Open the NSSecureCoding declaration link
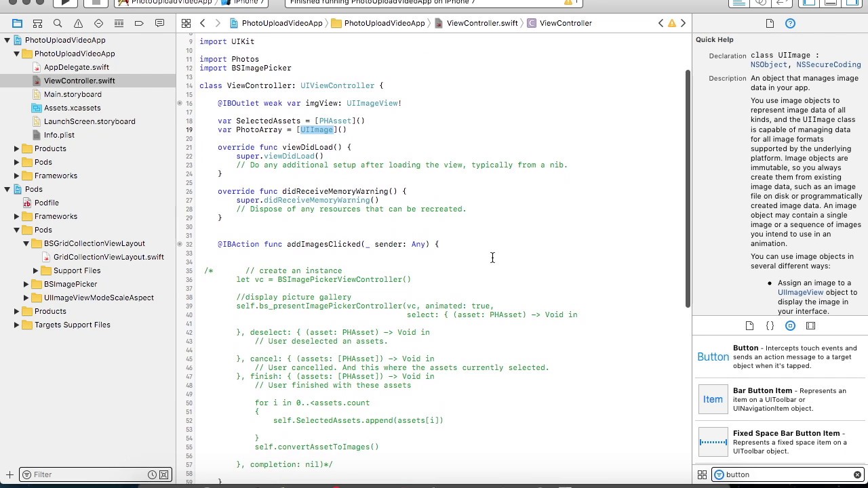This screenshot has width=868, height=488. pyautogui.click(x=829, y=65)
